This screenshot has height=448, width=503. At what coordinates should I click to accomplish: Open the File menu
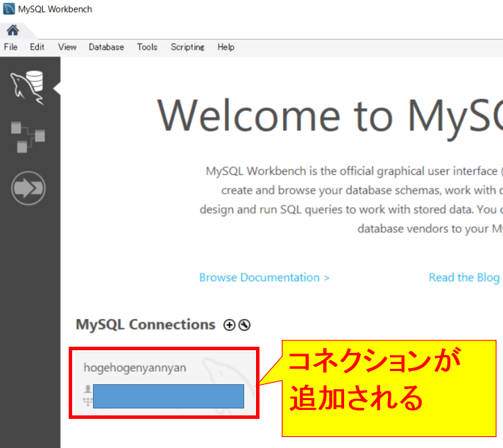tap(10, 47)
